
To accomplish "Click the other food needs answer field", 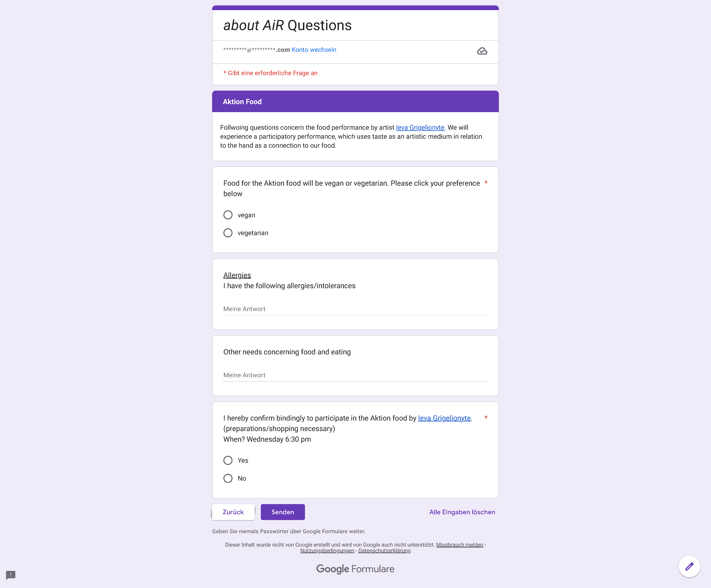I will pyautogui.click(x=355, y=375).
